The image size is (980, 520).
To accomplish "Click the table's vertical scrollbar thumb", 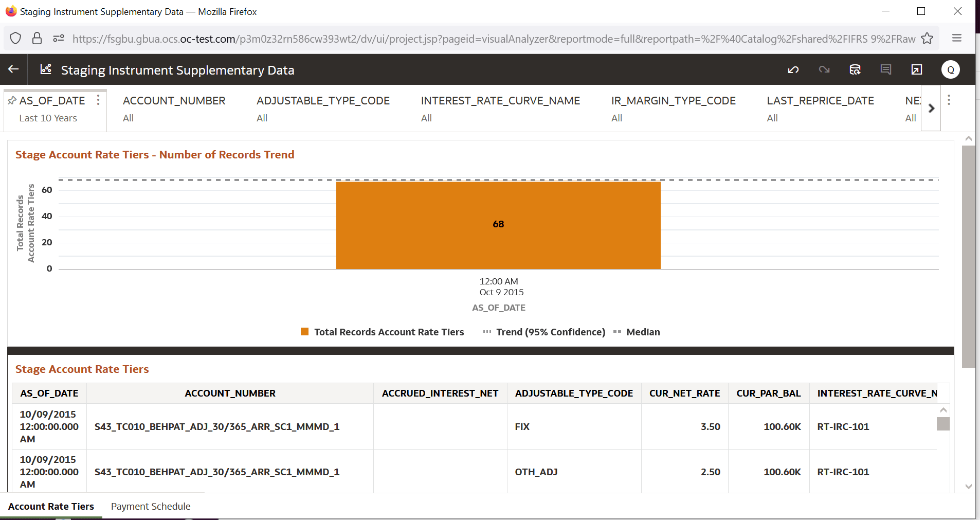I will coord(942,424).
